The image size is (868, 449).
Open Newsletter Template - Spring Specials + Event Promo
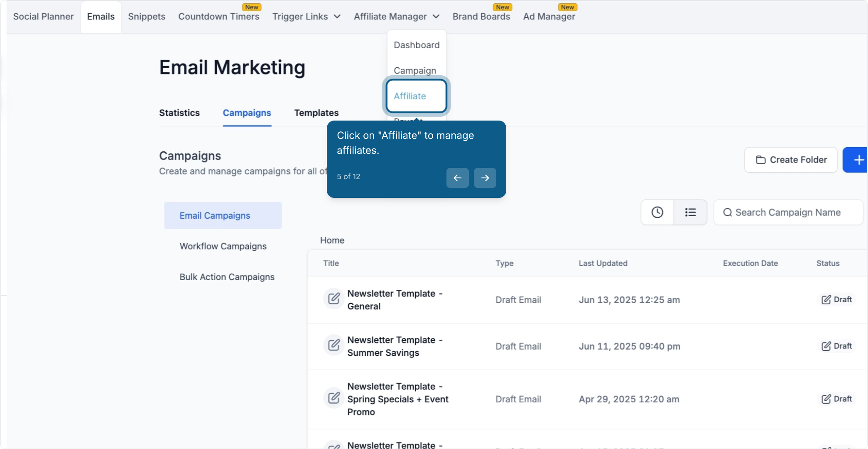click(x=398, y=399)
